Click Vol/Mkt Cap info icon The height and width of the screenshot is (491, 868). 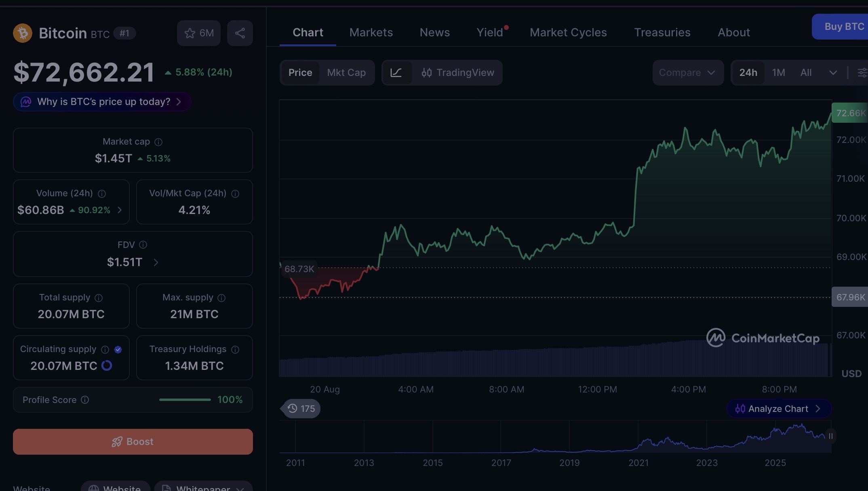[235, 194]
